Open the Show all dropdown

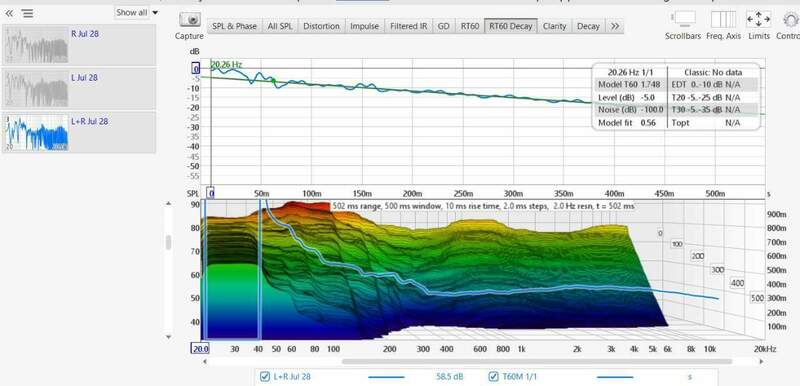137,12
